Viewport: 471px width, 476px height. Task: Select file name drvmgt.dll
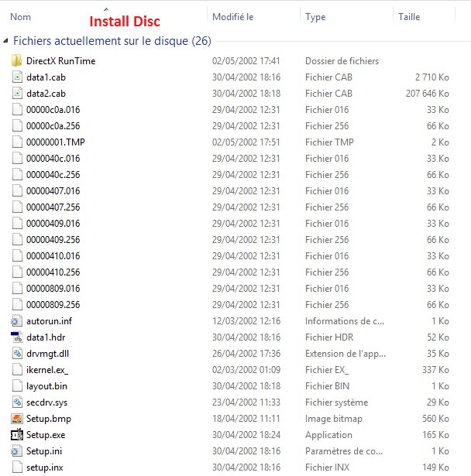click(x=48, y=354)
